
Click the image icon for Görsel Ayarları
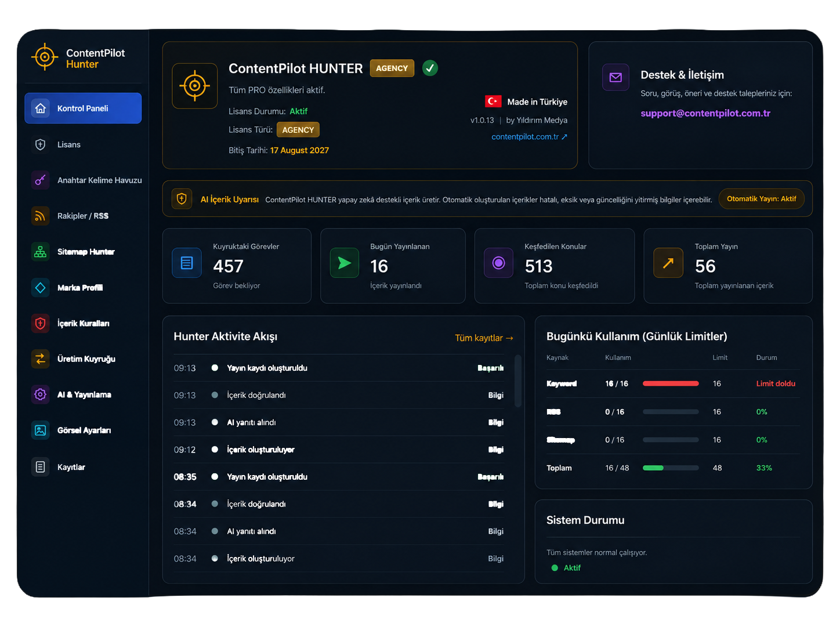tap(41, 430)
